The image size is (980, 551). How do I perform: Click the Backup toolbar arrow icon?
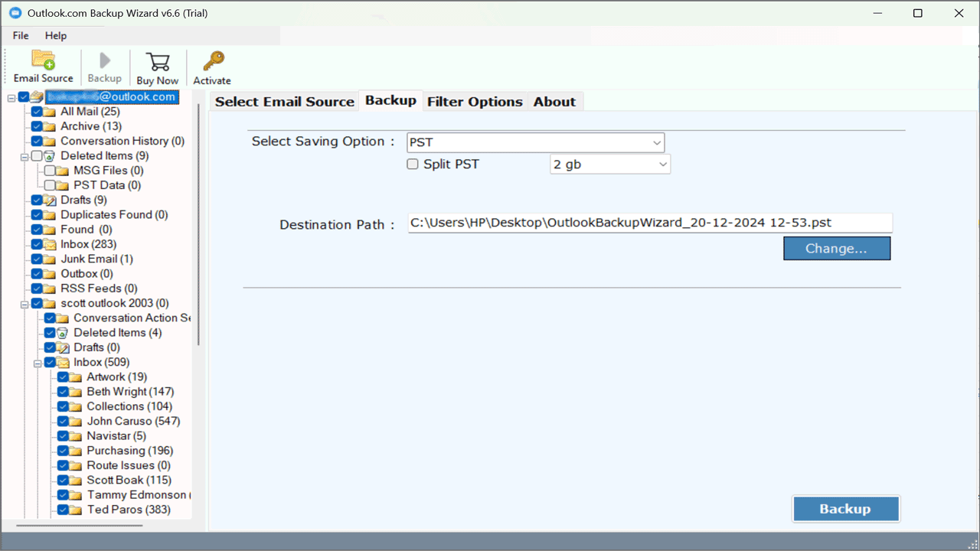pos(105,60)
